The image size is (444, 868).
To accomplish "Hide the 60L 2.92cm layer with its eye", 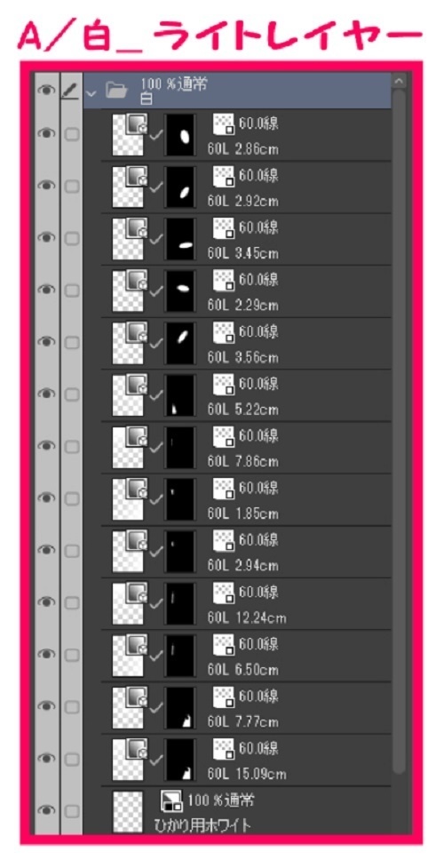I will (46, 186).
